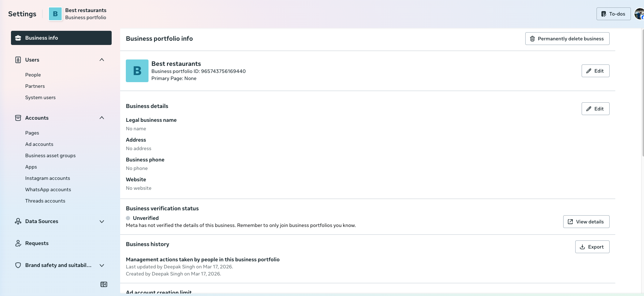Click the Requests person icon
Viewport: 644px width, 296px height.
[18, 243]
